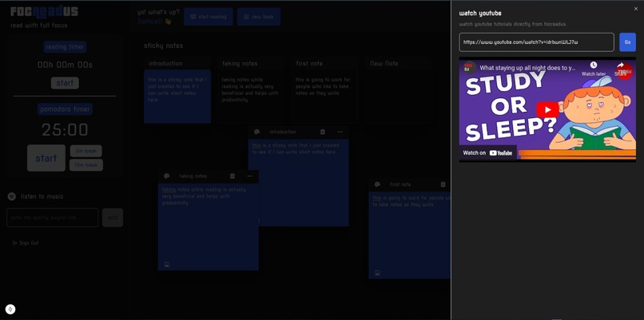This screenshot has height=320, width=644.
Task: Focus the YouTube URL input field
Action: tap(536, 42)
